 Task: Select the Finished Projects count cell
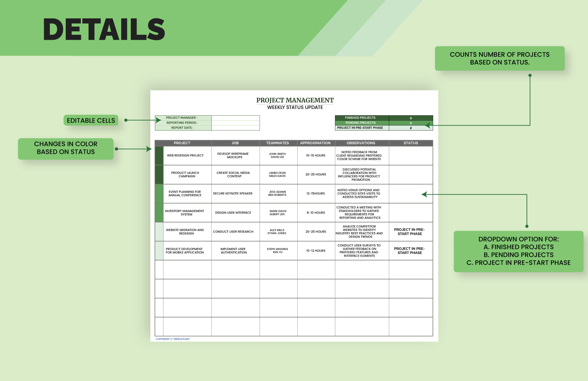411,118
